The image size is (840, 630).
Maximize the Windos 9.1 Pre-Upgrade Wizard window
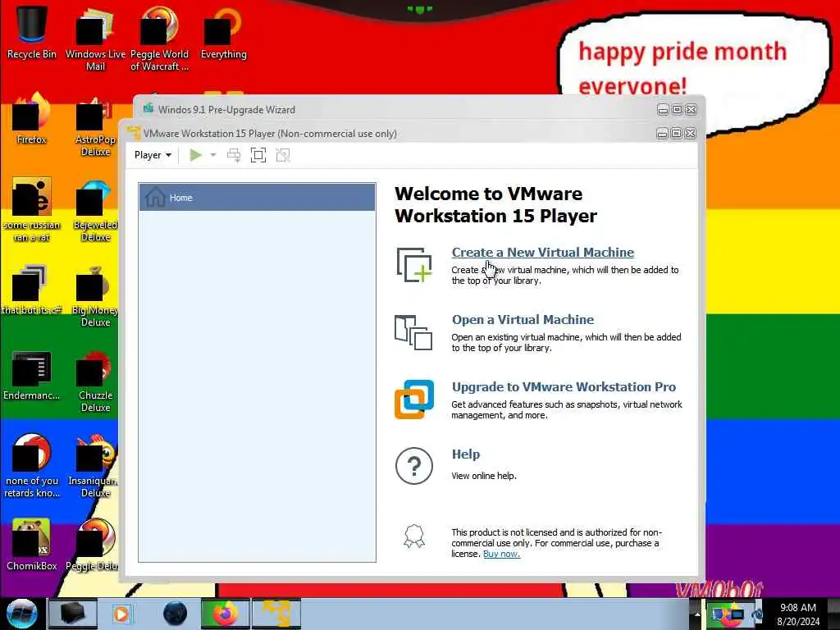[x=677, y=110]
